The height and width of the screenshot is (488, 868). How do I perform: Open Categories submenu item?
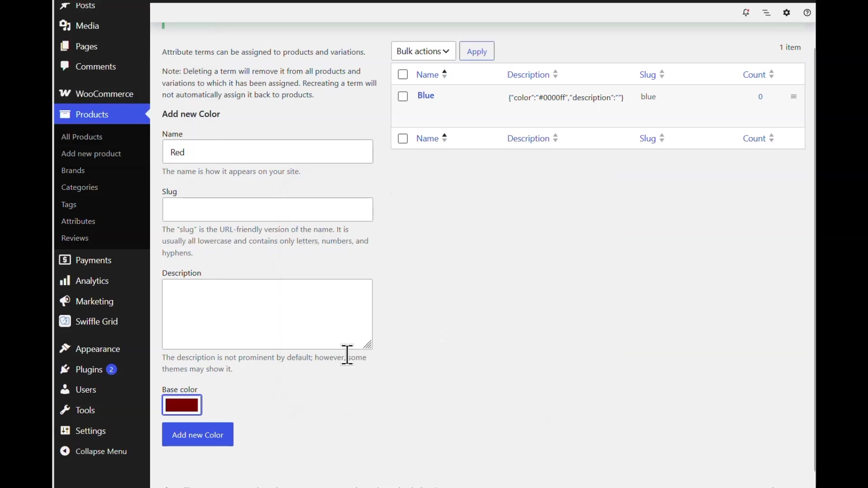click(x=80, y=187)
